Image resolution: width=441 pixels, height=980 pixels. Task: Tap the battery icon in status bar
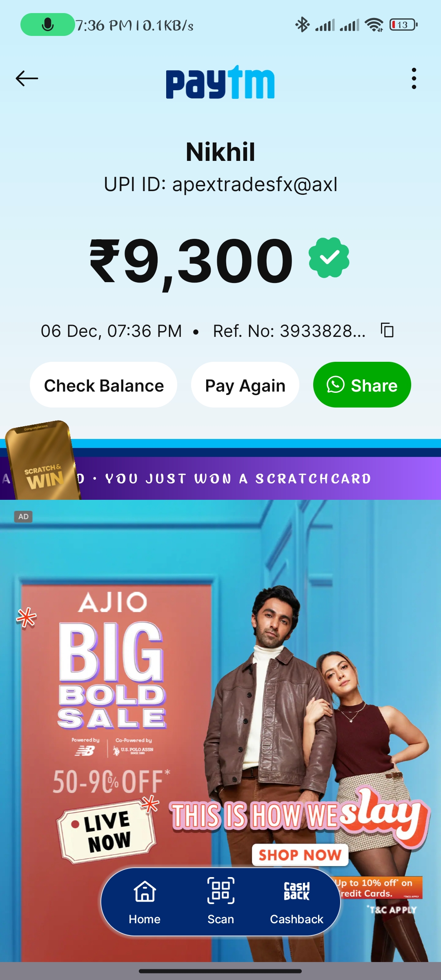coord(403,25)
